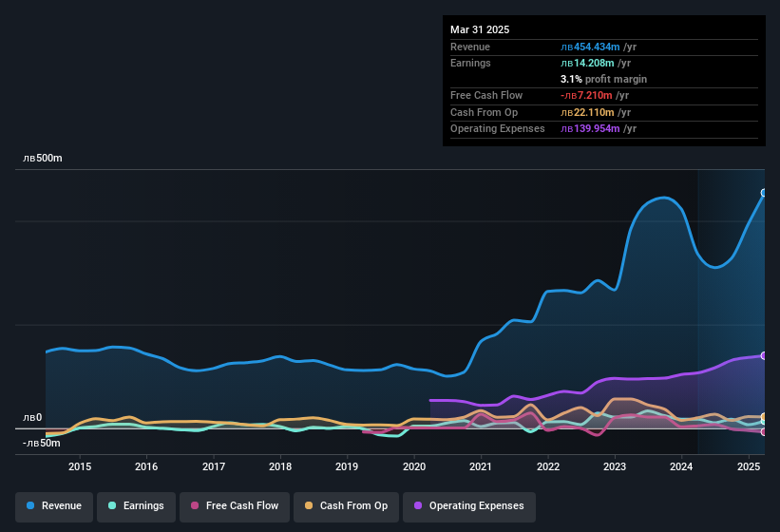Toggle the Cash From Op legend button
This screenshot has height=532, width=780.
tap(346, 506)
